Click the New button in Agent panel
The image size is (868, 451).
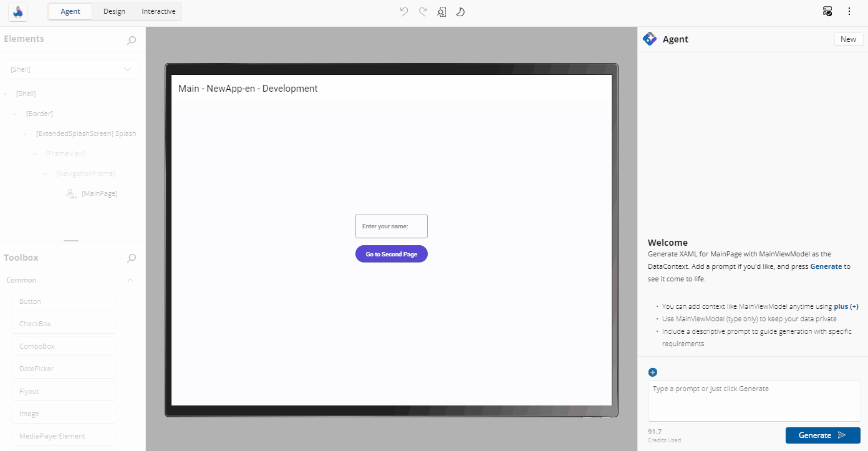pos(848,39)
